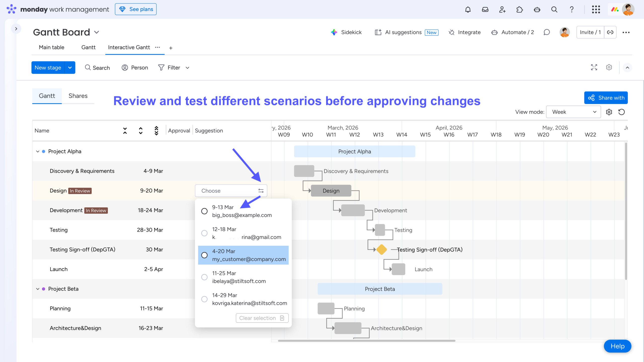Viewport: 644px width, 362px height.
Task: Select the 9-13 Mar suggestion radio button
Action: (204, 211)
